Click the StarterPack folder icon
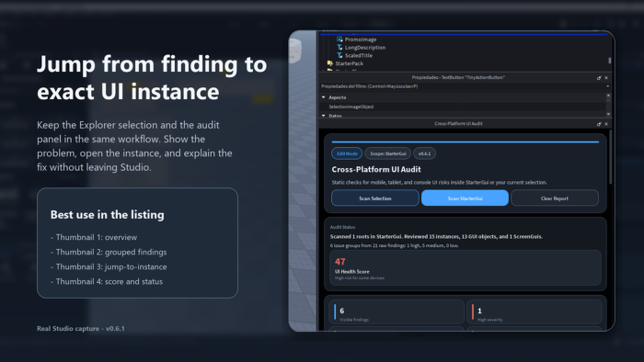Image resolution: width=644 pixels, height=362 pixels. coord(329,63)
